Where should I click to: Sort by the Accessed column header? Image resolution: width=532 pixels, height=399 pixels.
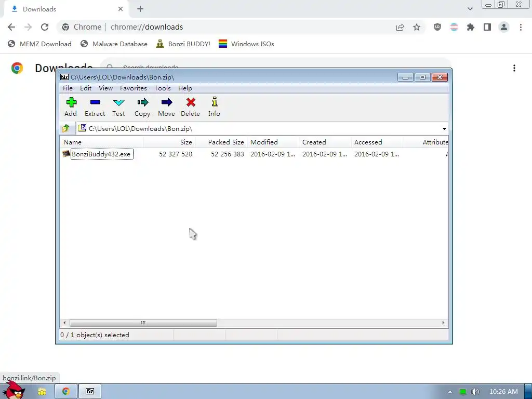tap(377, 142)
